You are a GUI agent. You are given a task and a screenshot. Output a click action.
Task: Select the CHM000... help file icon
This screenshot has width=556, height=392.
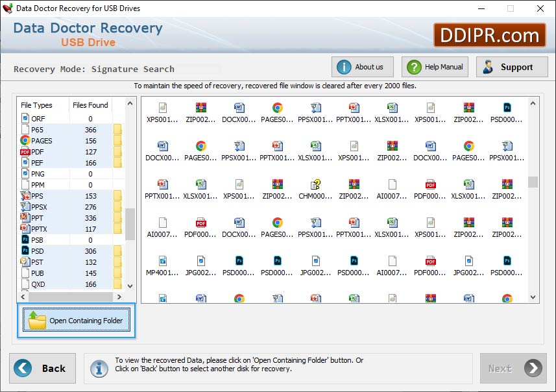315,184
